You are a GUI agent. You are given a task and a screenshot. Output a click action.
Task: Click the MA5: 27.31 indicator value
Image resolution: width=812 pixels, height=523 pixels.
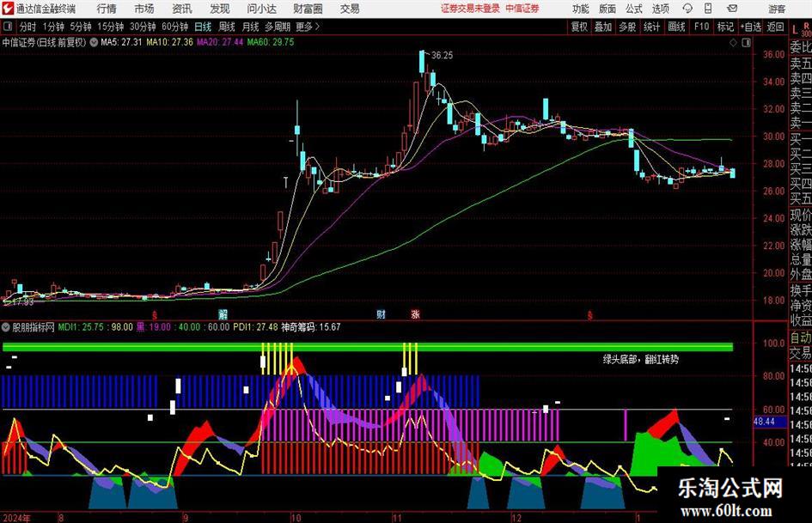(121, 42)
